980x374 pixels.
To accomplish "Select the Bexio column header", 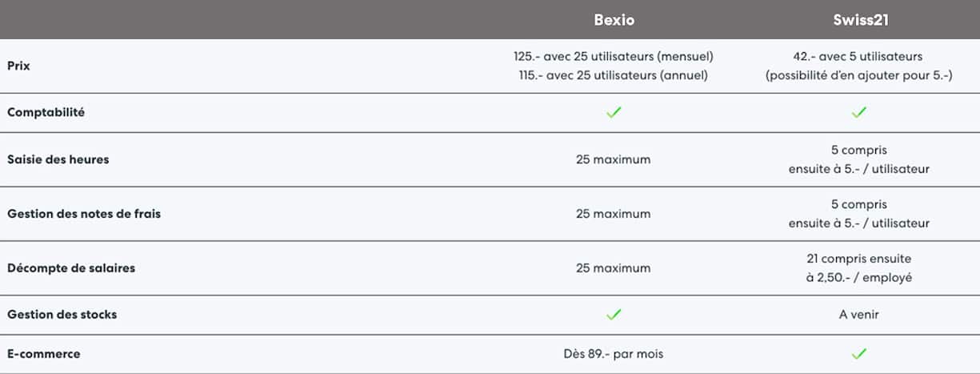I will coord(614,21).
